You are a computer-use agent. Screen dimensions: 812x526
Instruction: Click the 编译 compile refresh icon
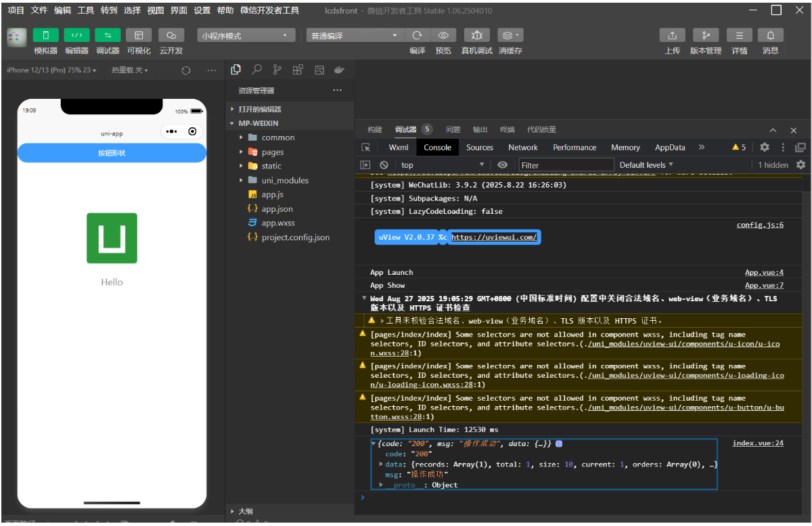coord(418,35)
